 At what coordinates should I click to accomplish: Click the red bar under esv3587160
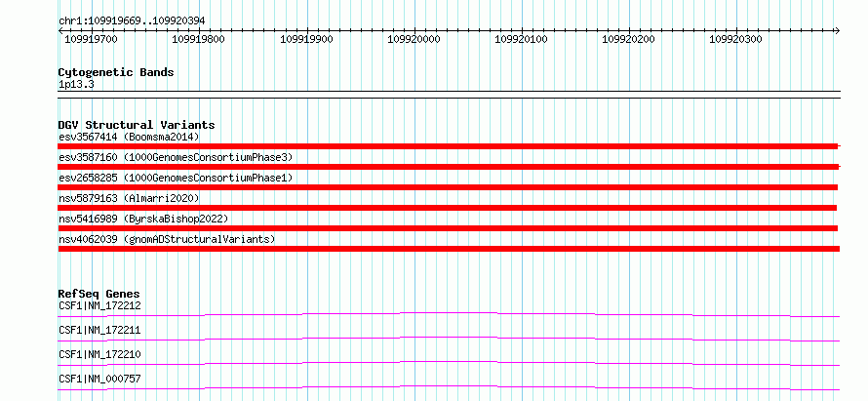coord(449,167)
